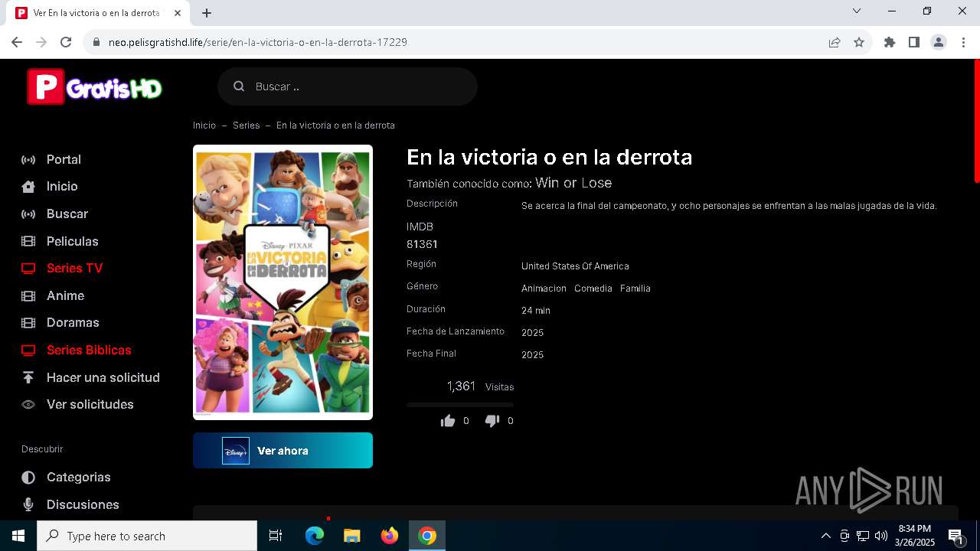This screenshot has height=551, width=980.
Task: Click the series title heading
Action: pos(549,157)
